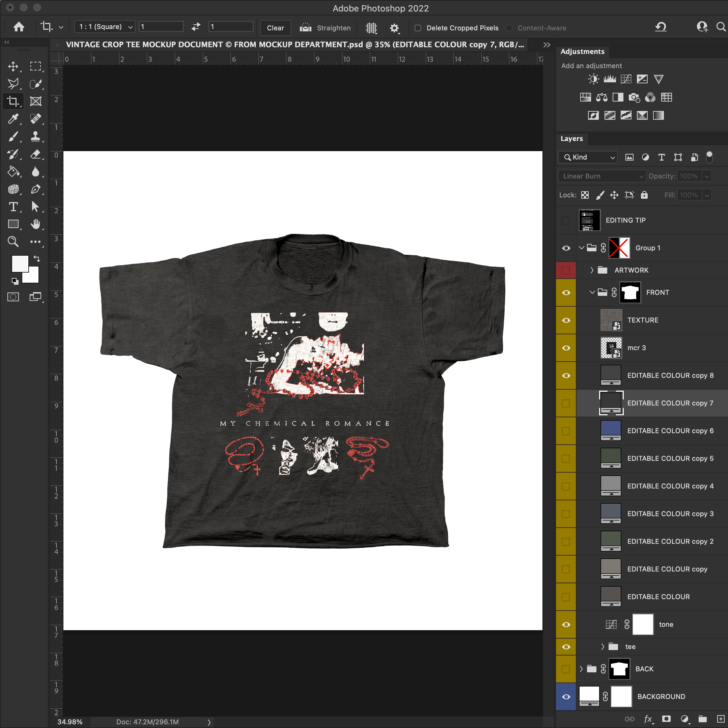Open the crop ratio preset dropdown
The image size is (728, 728).
pos(105,27)
